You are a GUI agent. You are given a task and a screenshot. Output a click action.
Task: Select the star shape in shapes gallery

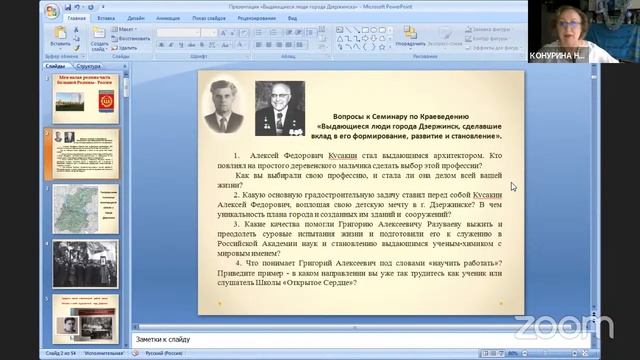click(x=382, y=47)
